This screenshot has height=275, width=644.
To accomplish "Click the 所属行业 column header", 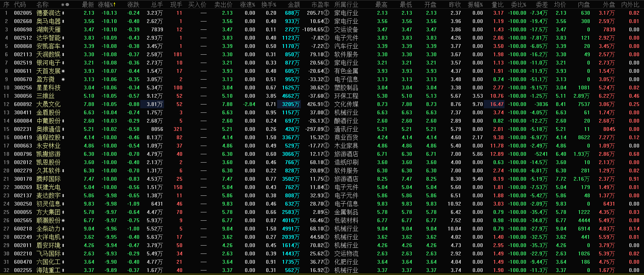I will (x=346, y=5).
